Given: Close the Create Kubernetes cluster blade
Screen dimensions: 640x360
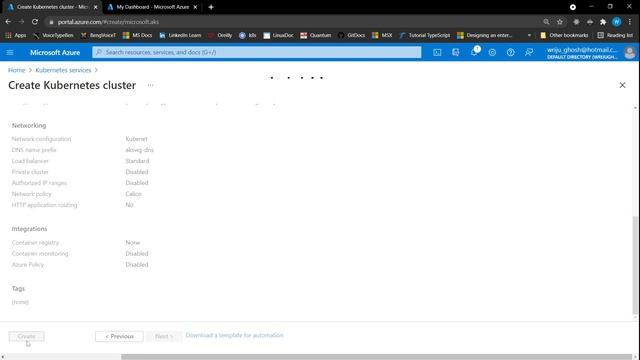Looking at the screenshot, I should coord(622,85).
